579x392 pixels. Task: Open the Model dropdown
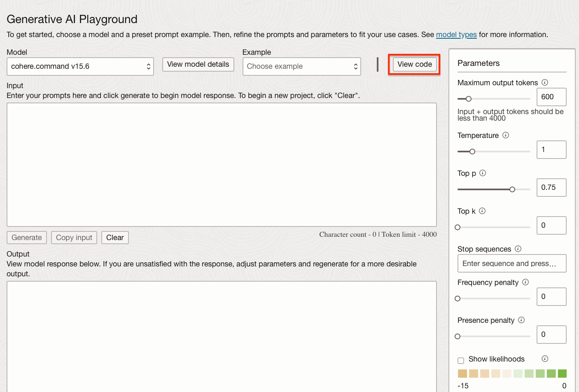pyautogui.click(x=80, y=66)
